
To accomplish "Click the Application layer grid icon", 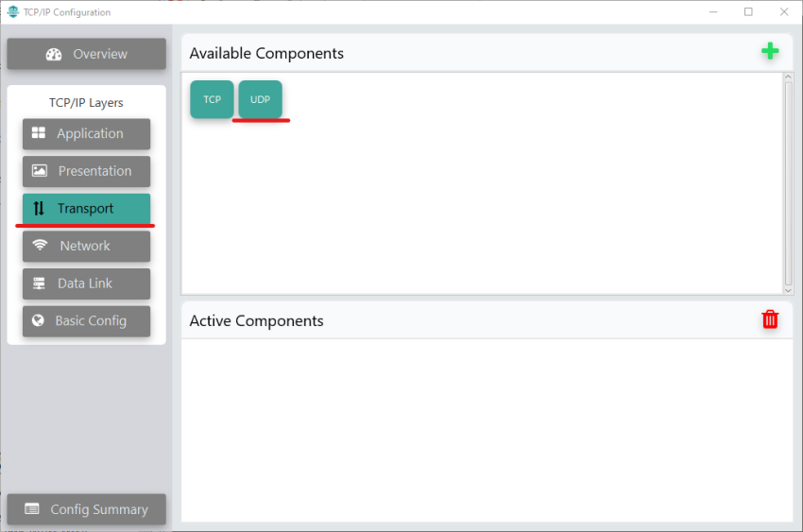I will tap(39, 133).
